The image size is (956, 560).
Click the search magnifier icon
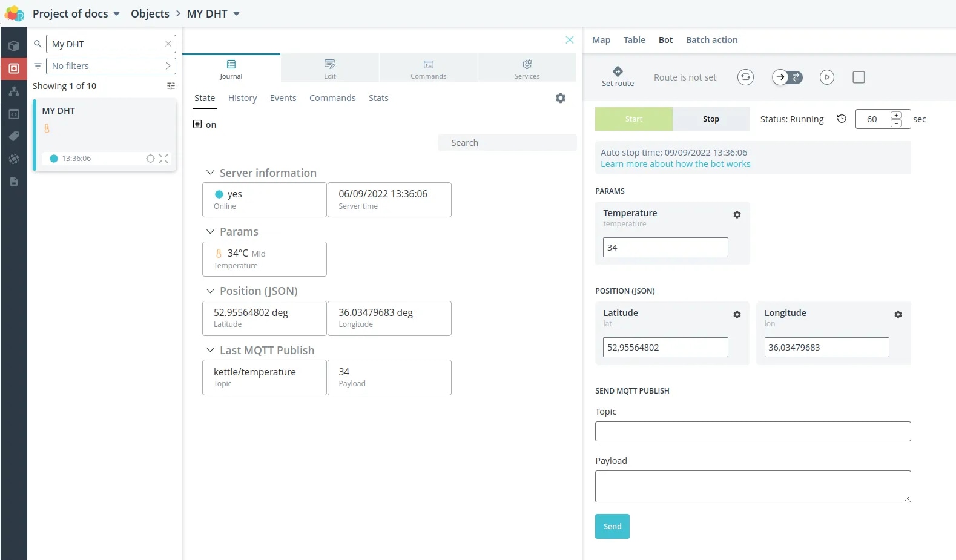coord(38,44)
